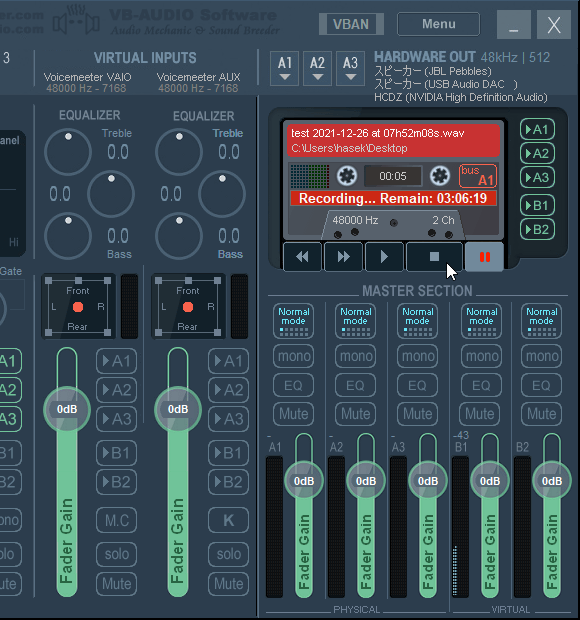This screenshot has width=580, height=620.
Task: Open hardware out A2 device dropdown
Action: click(x=317, y=68)
